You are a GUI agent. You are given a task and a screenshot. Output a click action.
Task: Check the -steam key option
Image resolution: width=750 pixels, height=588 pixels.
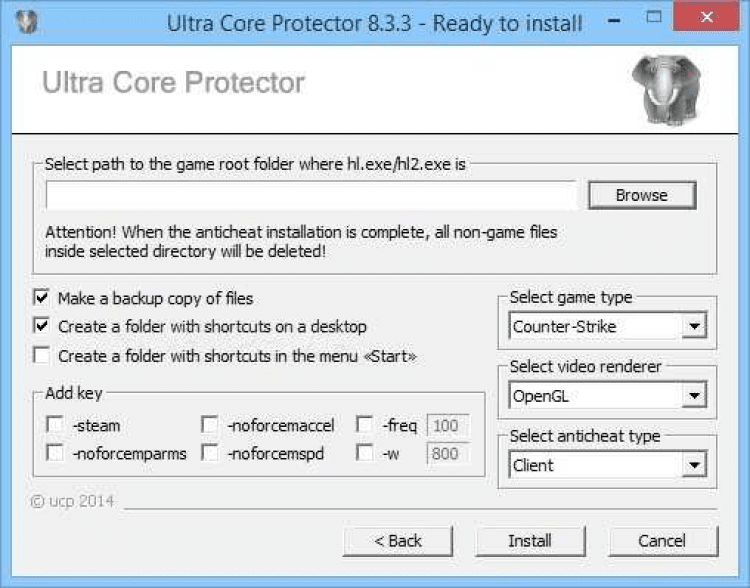click(54, 426)
